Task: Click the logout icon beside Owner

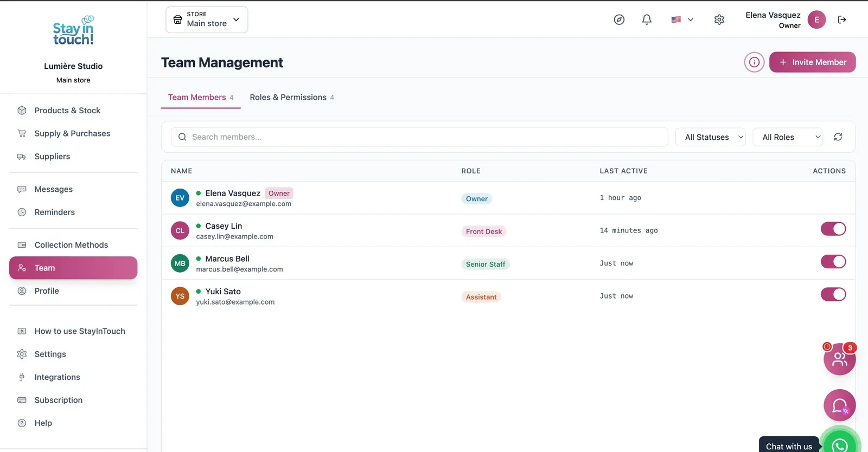Action: [842, 20]
